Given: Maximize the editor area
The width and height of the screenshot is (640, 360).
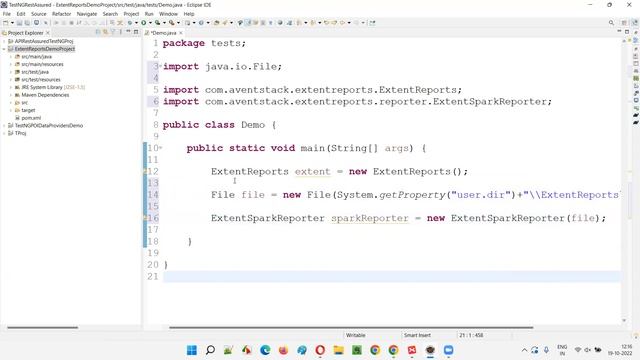Looking at the screenshot, I should click(x=627, y=32).
